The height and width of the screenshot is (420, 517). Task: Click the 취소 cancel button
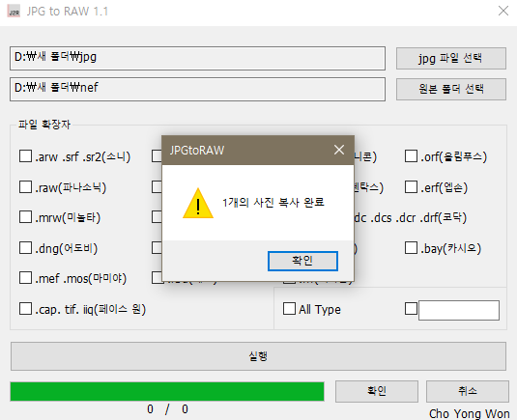tap(468, 391)
